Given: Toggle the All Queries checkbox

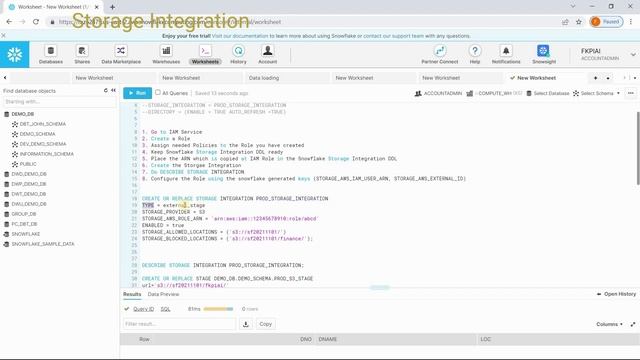Looking at the screenshot, I should click(x=158, y=93).
